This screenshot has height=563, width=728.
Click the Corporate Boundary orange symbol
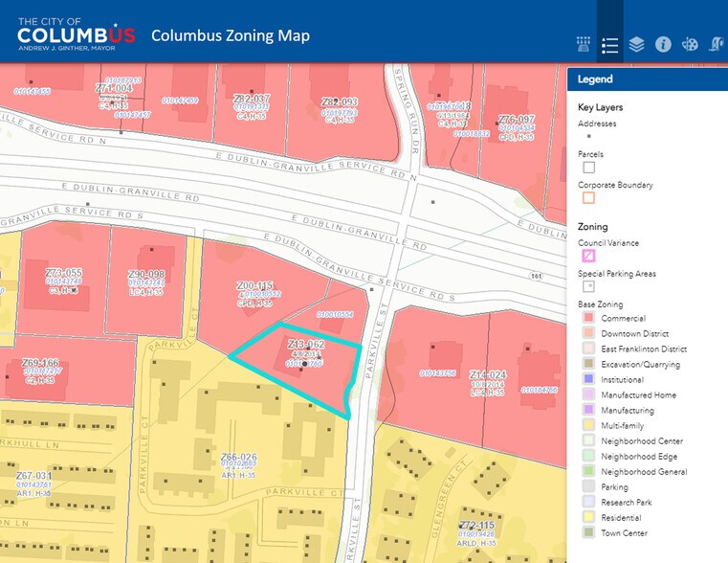(588, 198)
